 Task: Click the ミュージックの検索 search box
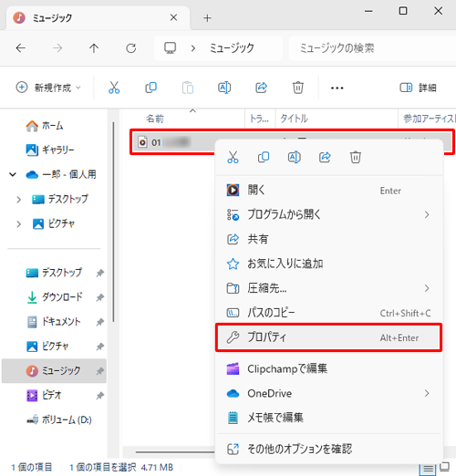(372, 48)
